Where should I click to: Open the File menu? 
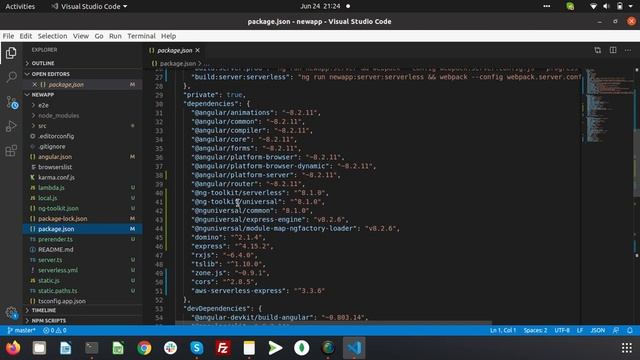click(x=8, y=36)
